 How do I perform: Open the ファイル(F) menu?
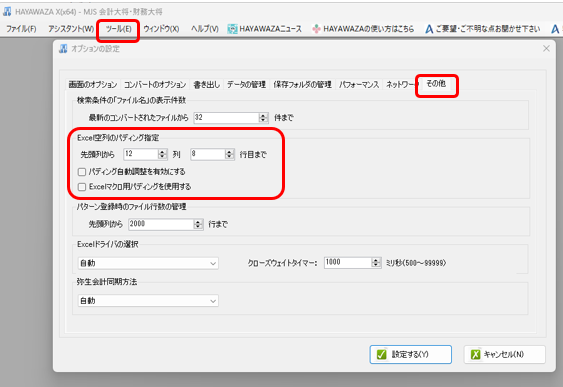point(21,29)
